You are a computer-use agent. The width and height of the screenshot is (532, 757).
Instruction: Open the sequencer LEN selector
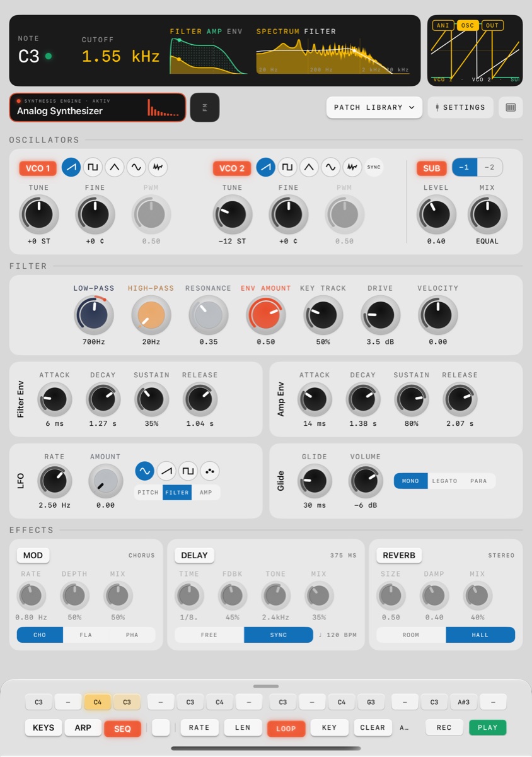[x=243, y=727]
